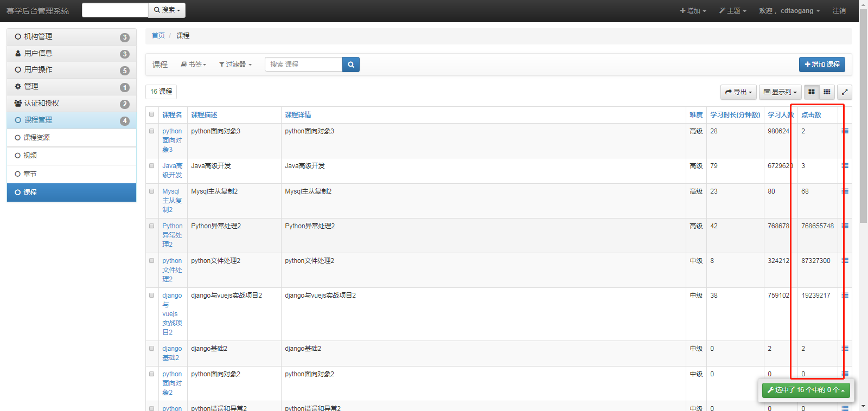
Task: Click the magnifier search button beside course search
Action: tap(351, 65)
